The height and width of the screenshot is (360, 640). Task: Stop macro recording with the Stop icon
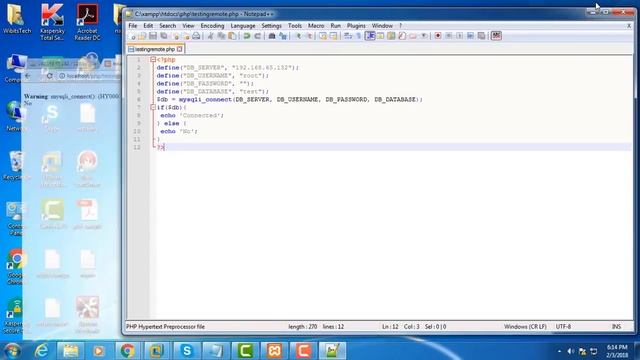coord(449,36)
